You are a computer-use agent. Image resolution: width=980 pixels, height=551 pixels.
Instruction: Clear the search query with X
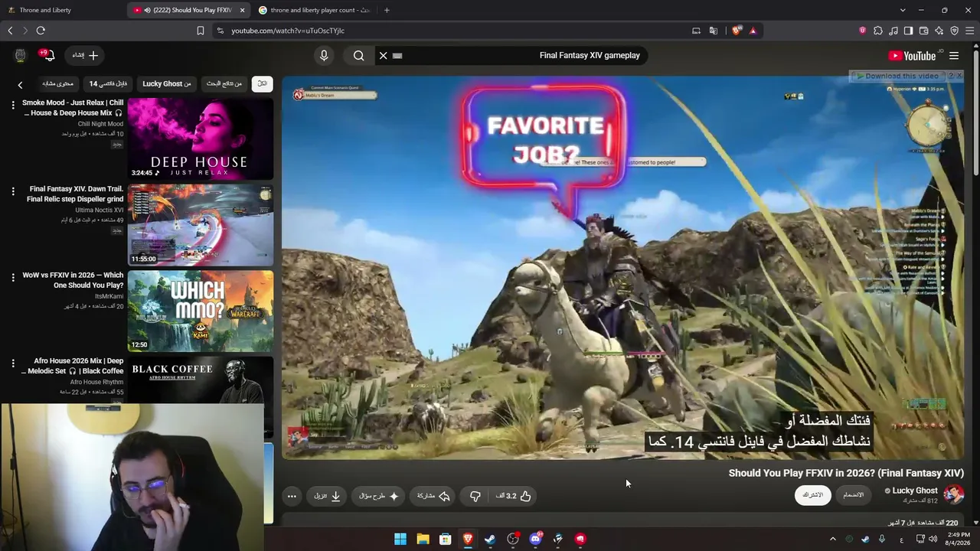(384, 55)
